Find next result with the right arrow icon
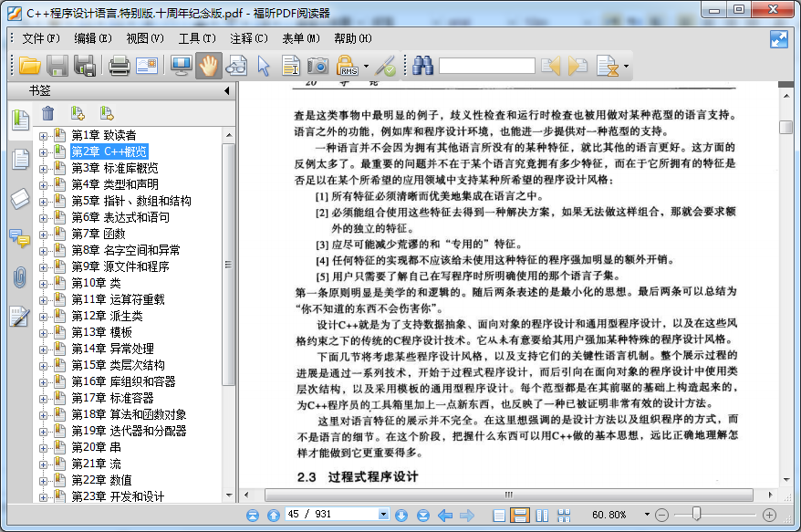Viewport: 801px width, 532px height. 577,66
